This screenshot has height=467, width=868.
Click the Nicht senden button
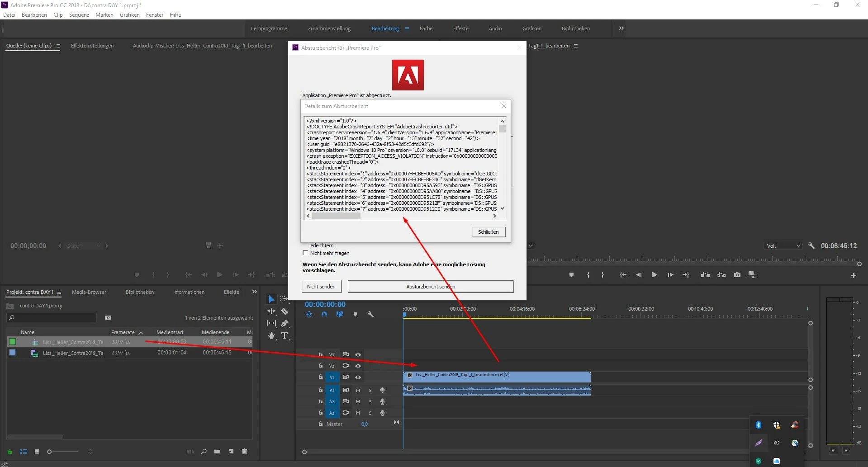click(321, 287)
